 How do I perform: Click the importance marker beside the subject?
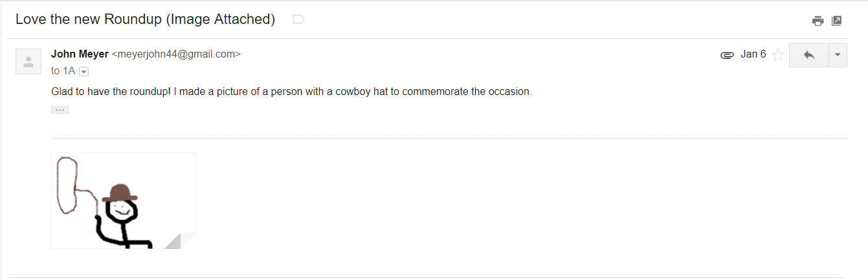click(298, 19)
